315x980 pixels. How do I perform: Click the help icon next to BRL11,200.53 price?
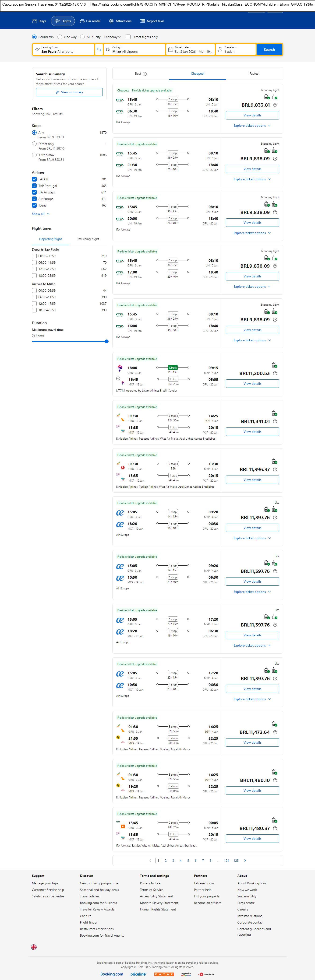tap(275, 373)
